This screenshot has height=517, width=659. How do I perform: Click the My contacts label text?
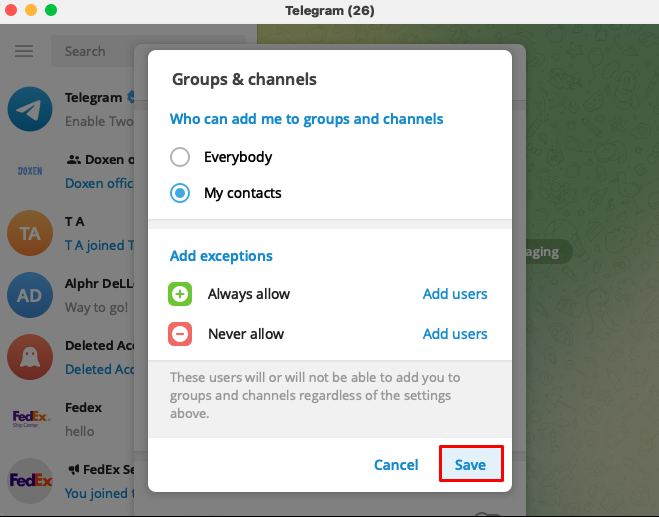243,193
